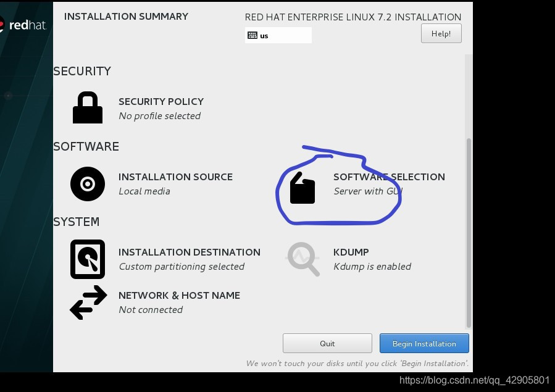Open the SOFTWARE SELECTION label

click(x=389, y=177)
